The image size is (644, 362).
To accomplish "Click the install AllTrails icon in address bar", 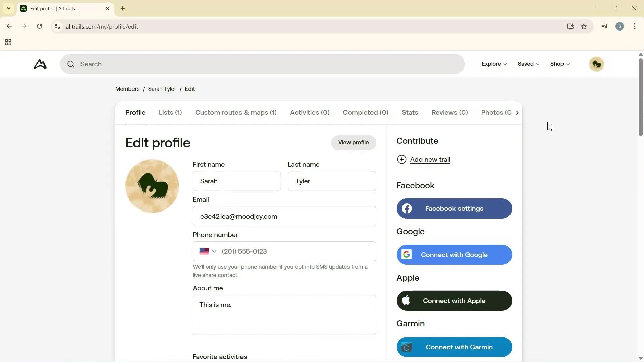I will pos(570,26).
